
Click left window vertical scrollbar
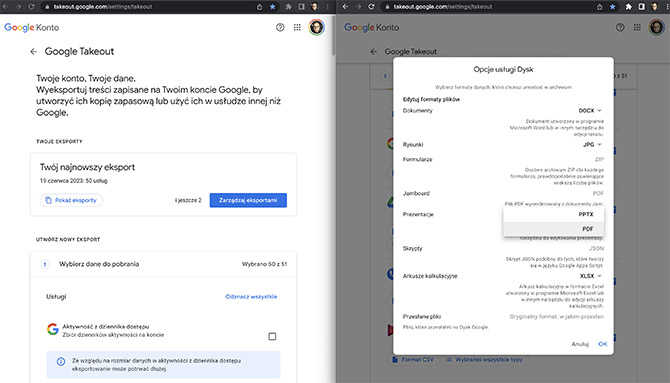[x=333, y=34]
